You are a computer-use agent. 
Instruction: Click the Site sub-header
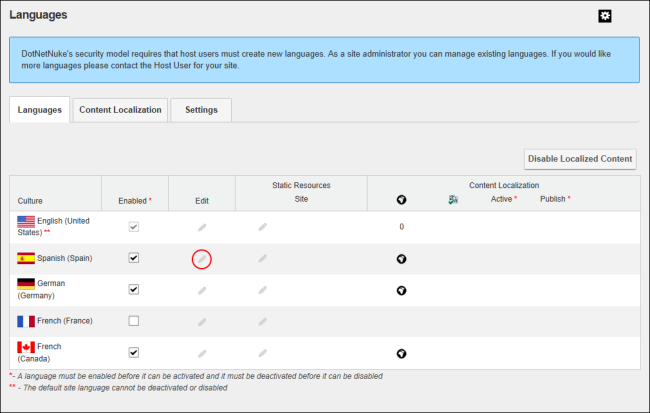pos(301,199)
